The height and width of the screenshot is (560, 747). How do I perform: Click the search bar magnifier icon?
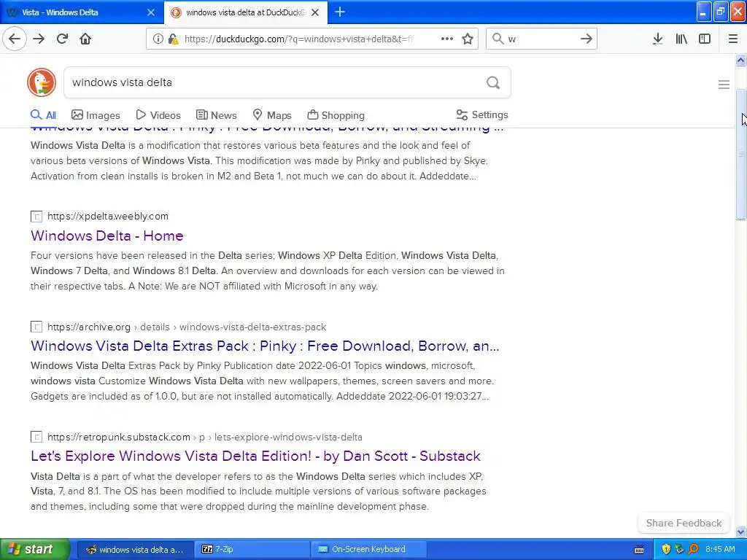click(498, 39)
